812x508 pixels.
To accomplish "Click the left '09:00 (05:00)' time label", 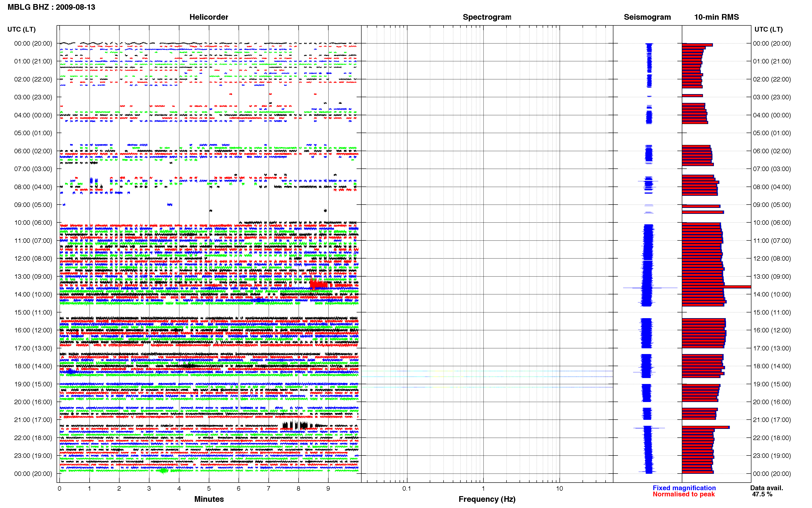I will click(x=33, y=205).
